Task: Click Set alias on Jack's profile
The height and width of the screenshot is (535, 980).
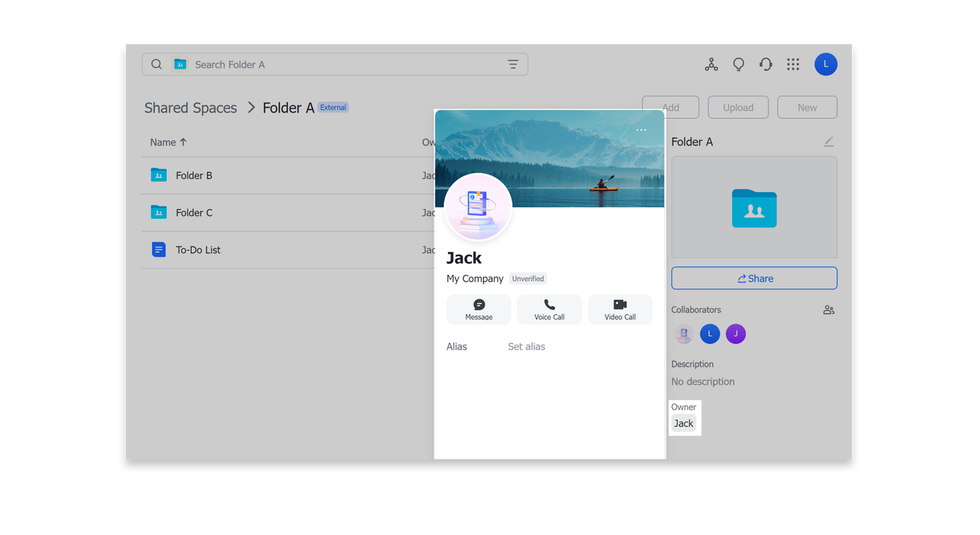Action: [x=527, y=346]
